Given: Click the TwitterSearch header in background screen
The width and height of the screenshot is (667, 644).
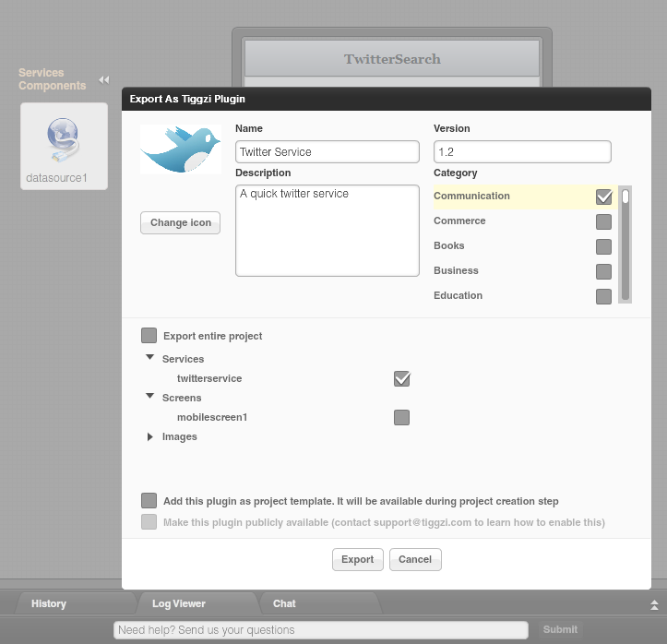Looking at the screenshot, I should (x=392, y=59).
